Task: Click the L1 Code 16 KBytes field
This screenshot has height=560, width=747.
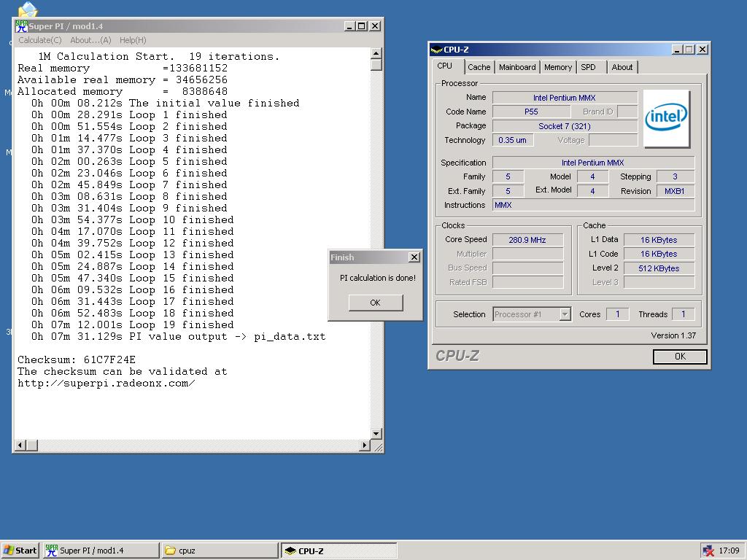Action: pyautogui.click(x=659, y=254)
